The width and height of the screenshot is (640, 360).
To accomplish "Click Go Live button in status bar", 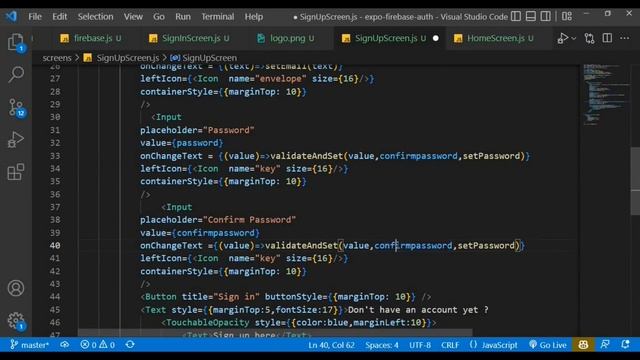I will pos(548,345).
